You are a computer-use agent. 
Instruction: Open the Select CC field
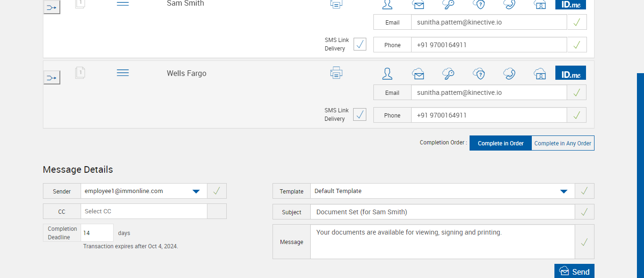click(x=144, y=211)
